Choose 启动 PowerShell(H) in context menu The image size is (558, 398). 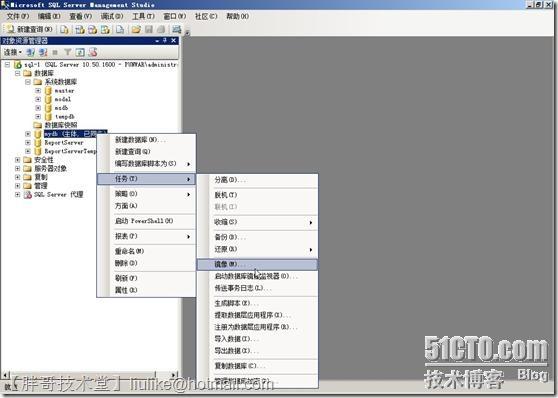(x=146, y=221)
